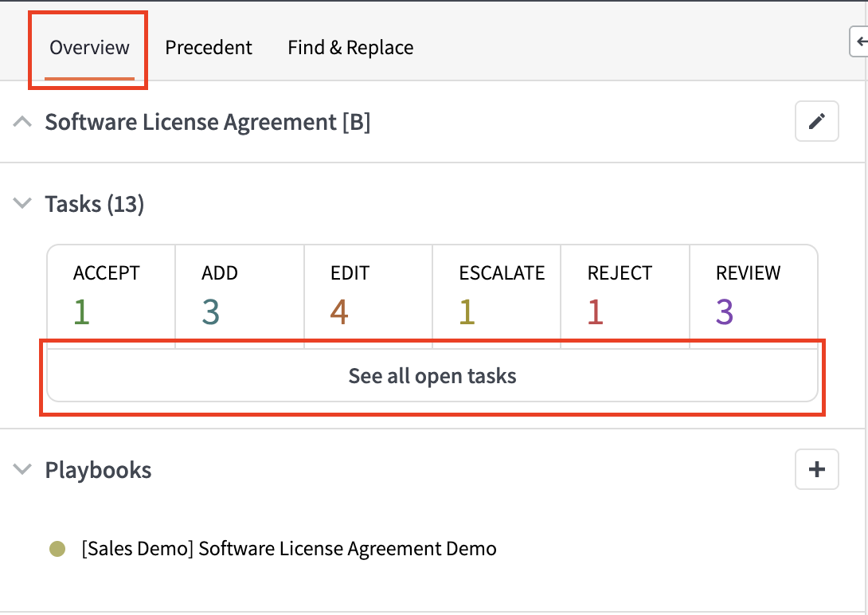Image resolution: width=868 pixels, height=615 pixels.
Task: Click the olive playbook status dot
Action: (57, 549)
